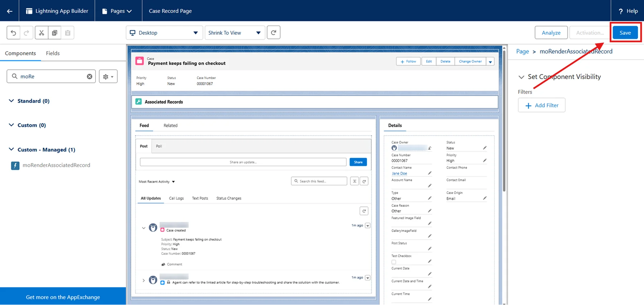Click the moRenderAssociatedRecord lightning icon
The image size is (644, 305).
[15, 165]
